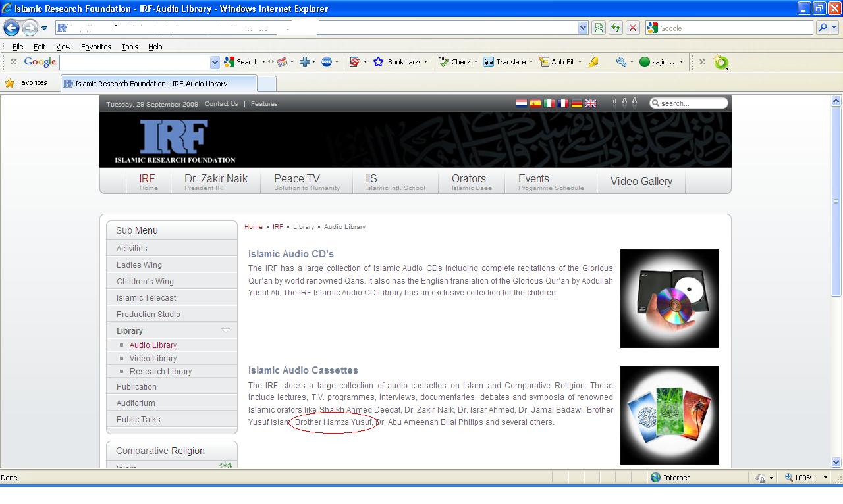Open the address bar history dropdown
This screenshot has height=504, width=843.
(x=583, y=28)
